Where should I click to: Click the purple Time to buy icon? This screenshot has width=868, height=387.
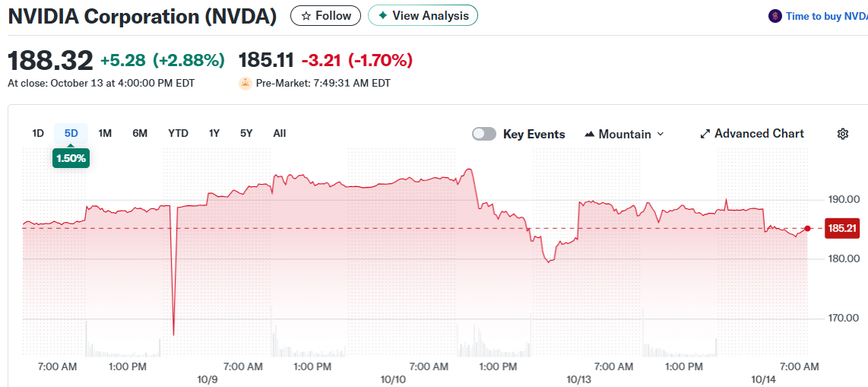(x=775, y=16)
